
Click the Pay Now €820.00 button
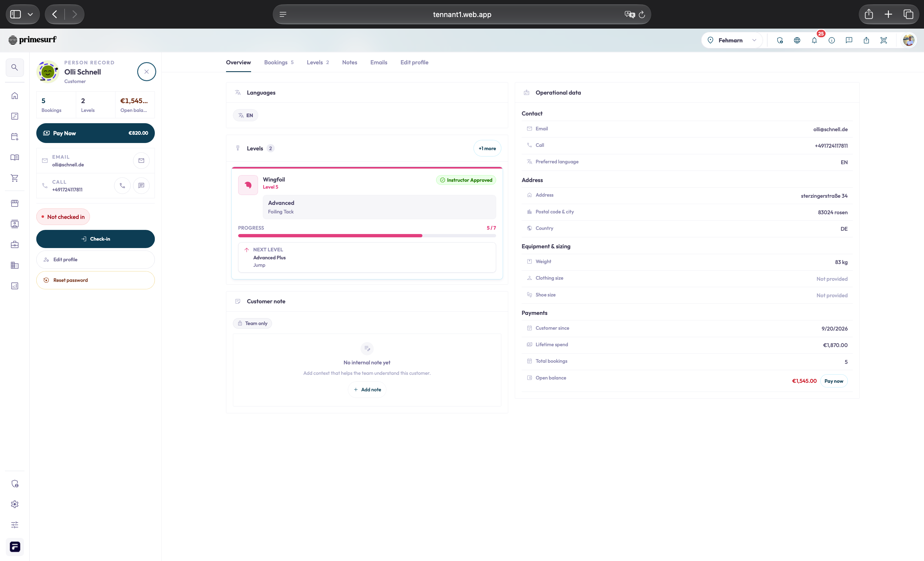[x=96, y=133]
